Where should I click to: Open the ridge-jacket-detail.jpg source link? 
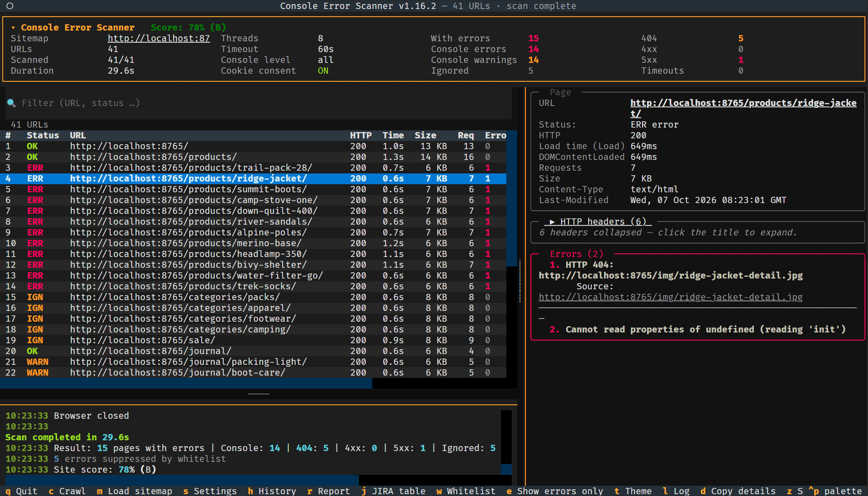671,297
